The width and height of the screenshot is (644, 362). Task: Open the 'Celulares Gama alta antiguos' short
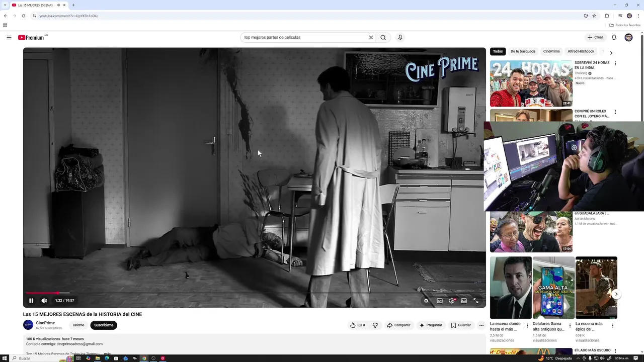pyautogui.click(x=553, y=288)
